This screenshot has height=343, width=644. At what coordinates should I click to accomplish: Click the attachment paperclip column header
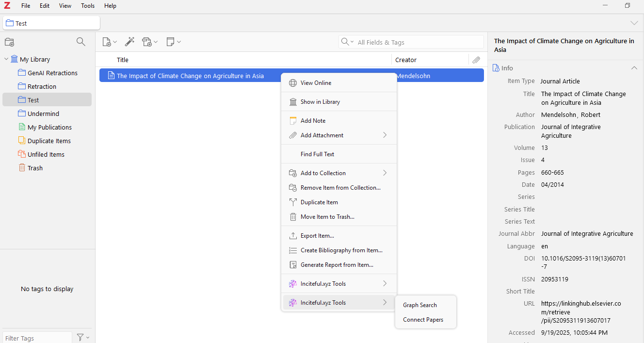(476, 60)
